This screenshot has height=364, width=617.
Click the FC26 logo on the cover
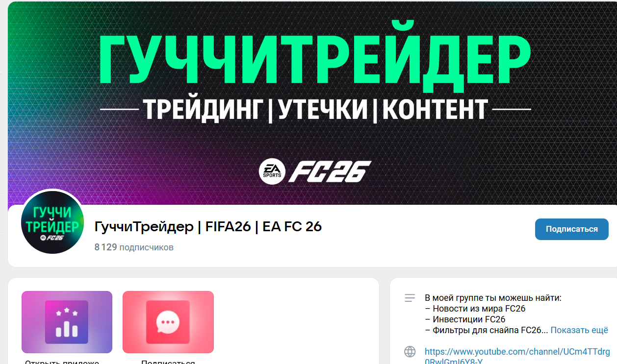click(329, 171)
